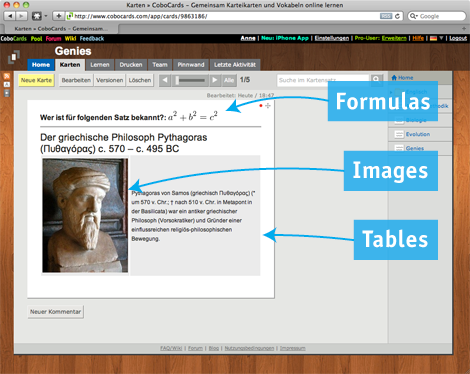Go back with the browser back arrow
This screenshot has width=470, height=374.
click(10, 16)
